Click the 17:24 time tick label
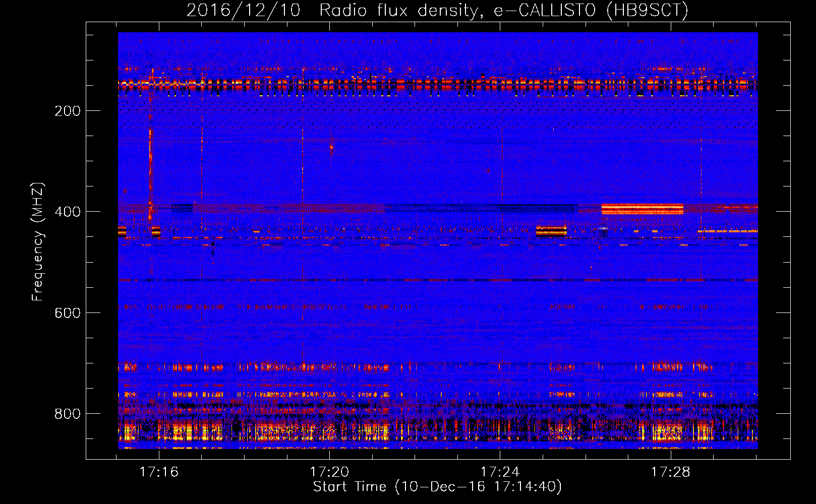The height and width of the screenshot is (504, 816). (x=500, y=472)
